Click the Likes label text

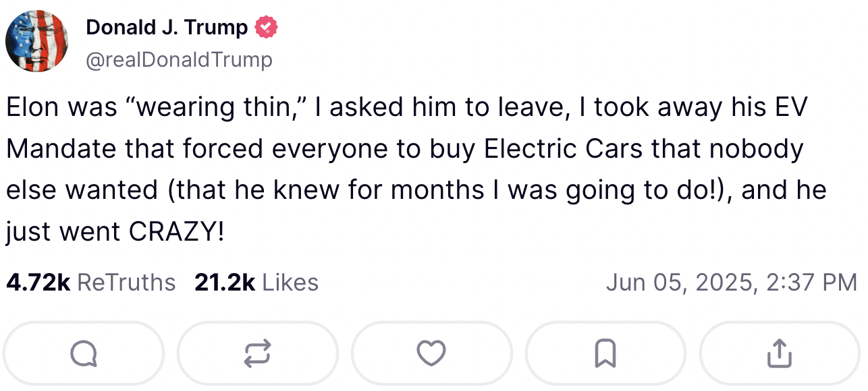tap(290, 282)
